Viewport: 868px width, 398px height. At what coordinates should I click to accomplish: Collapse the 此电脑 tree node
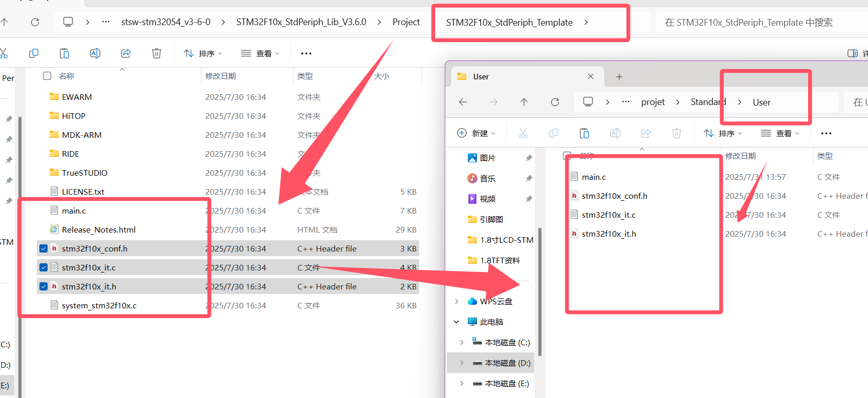pyautogui.click(x=457, y=322)
